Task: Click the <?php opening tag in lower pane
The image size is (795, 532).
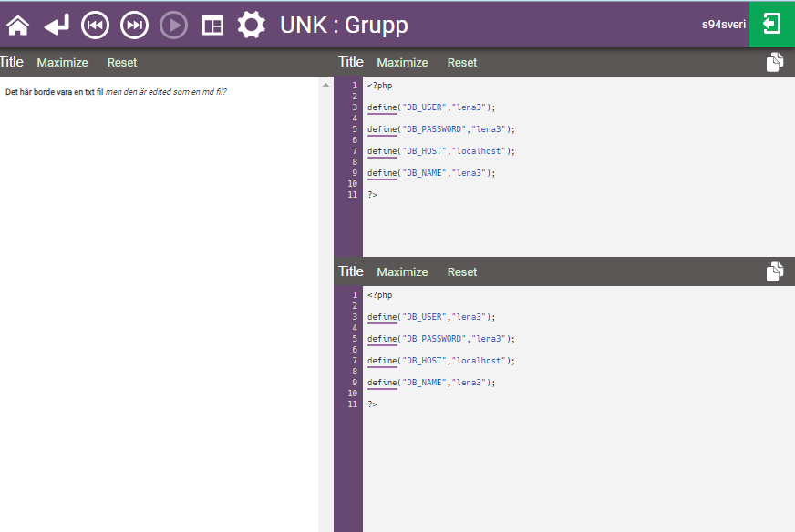Action: pos(380,295)
